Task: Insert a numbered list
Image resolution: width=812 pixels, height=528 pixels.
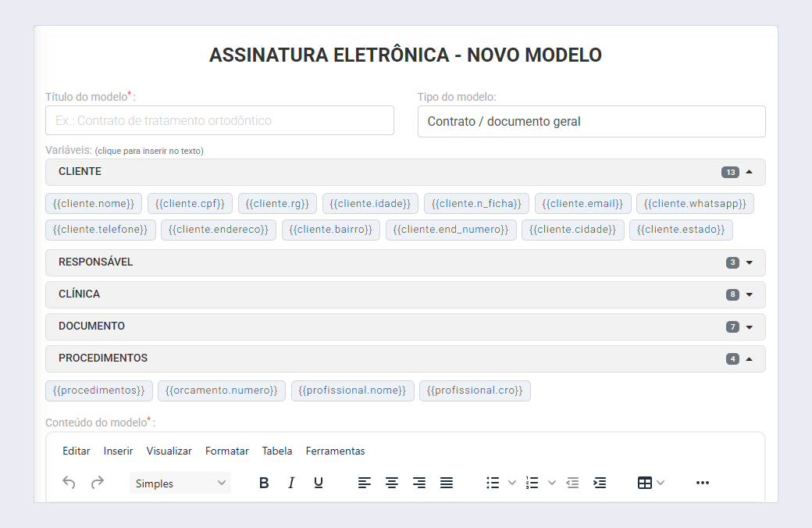Action: (x=532, y=483)
